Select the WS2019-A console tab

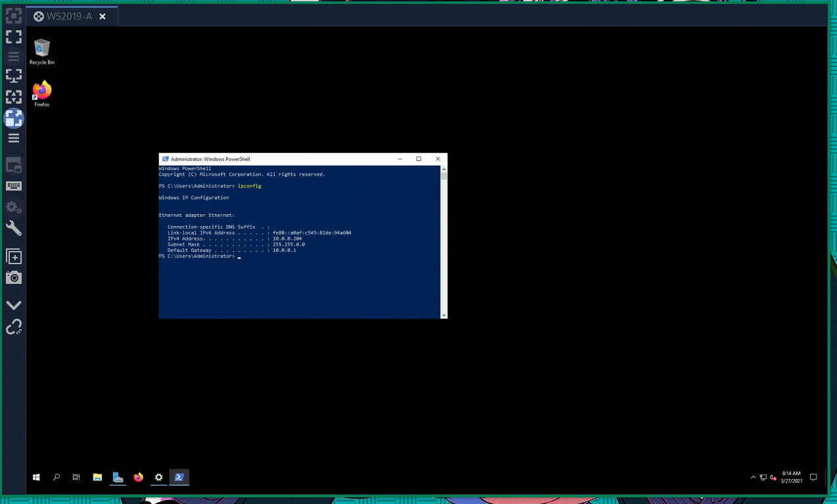point(72,16)
